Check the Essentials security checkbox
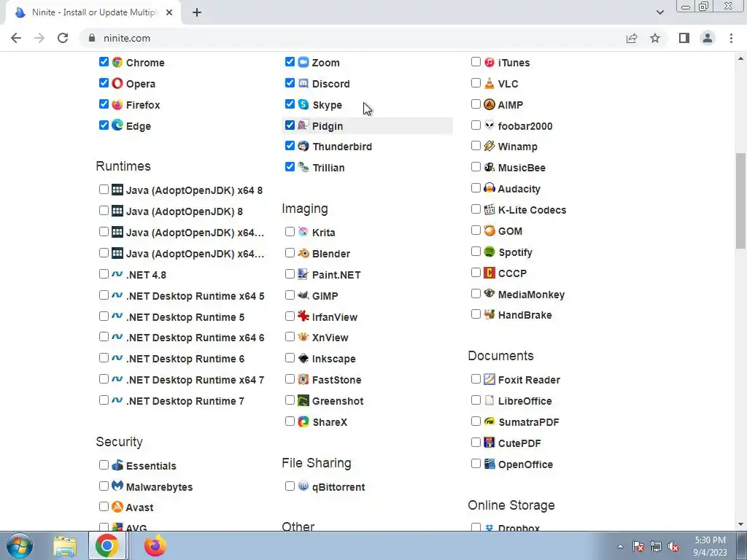747x560 pixels. point(104,464)
